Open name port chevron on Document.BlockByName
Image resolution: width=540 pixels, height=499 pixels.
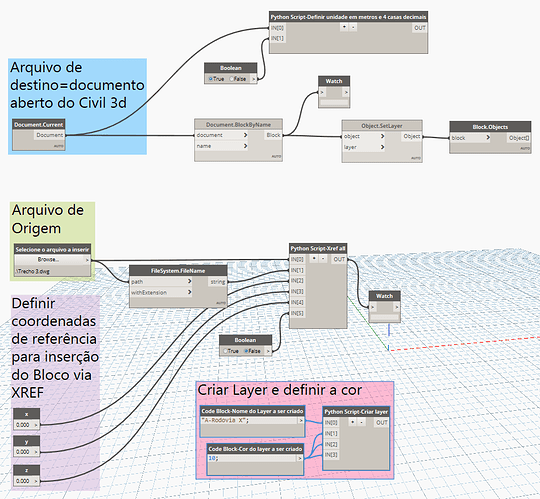pyautogui.click(x=246, y=146)
